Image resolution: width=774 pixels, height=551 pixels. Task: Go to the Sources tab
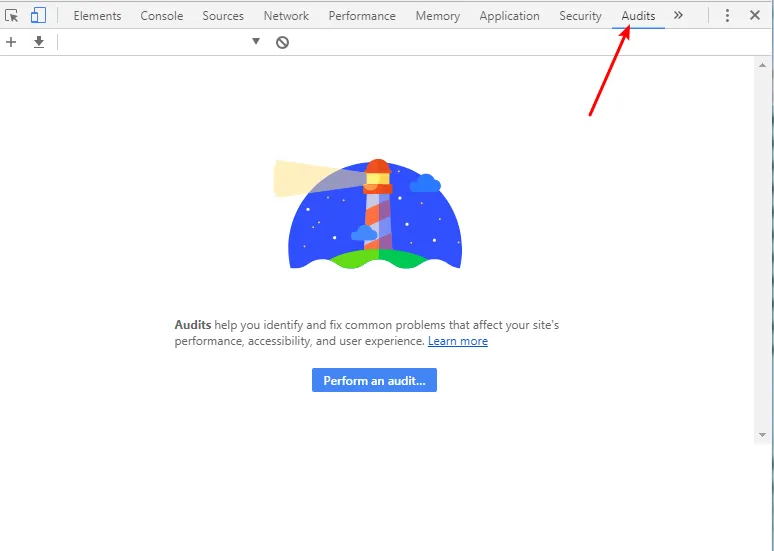click(223, 16)
